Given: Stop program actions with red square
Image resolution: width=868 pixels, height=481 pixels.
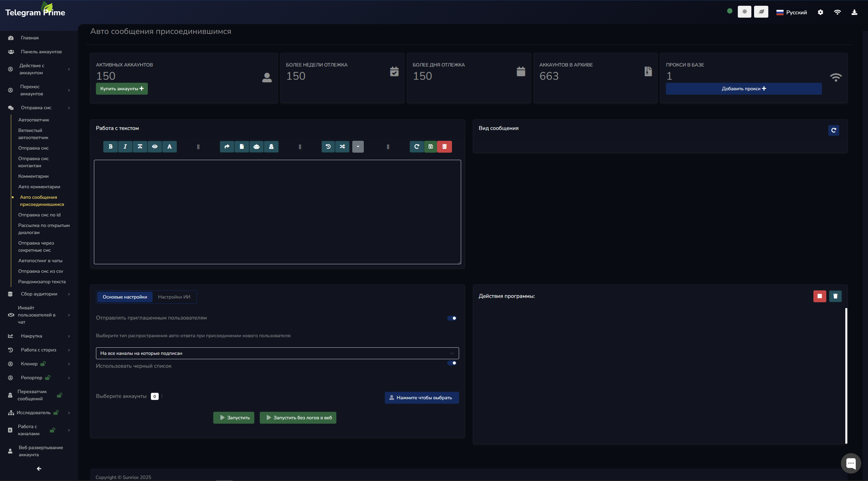Looking at the screenshot, I should [820, 296].
